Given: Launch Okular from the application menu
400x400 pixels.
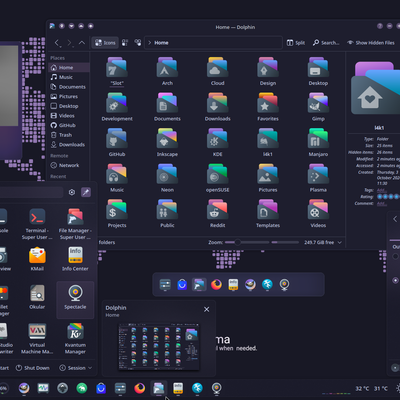Looking at the screenshot, I should click(x=37, y=297).
